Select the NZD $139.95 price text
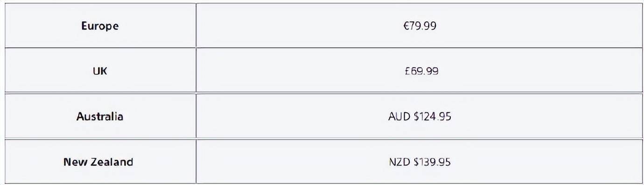Screen dimensions: 644x185 tap(420, 162)
